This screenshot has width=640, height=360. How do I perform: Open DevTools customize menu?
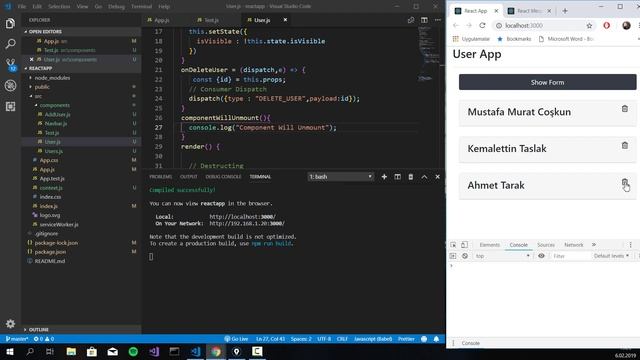coord(630,245)
